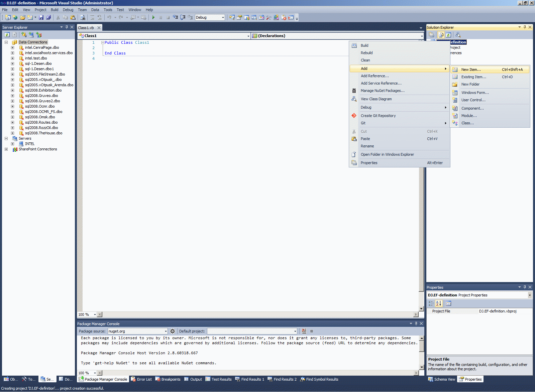The height and width of the screenshot is (392, 535).
Task: Open the Find Results 1 tab
Action: pyautogui.click(x=249, y=379)
